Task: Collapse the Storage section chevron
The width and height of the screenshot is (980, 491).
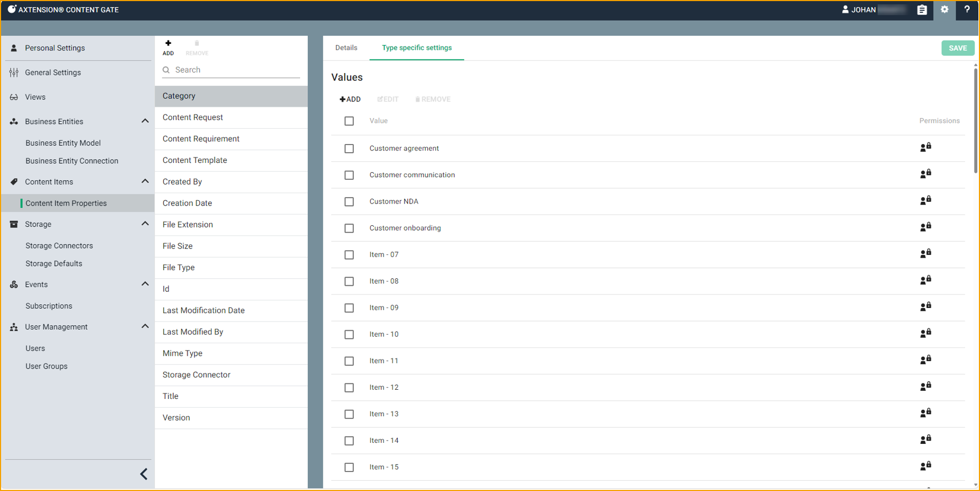Action: [x=145, y=224]
